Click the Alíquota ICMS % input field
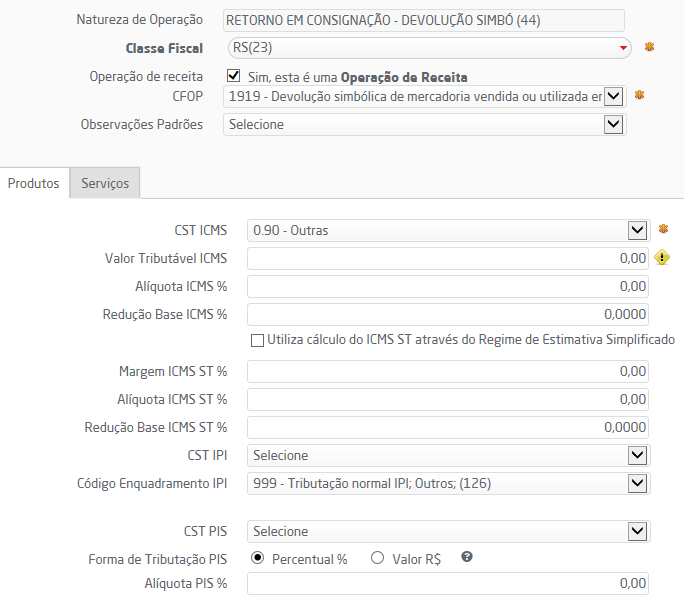Image resolution: width=684 pixels, height=609 pixels. [447, 287]
